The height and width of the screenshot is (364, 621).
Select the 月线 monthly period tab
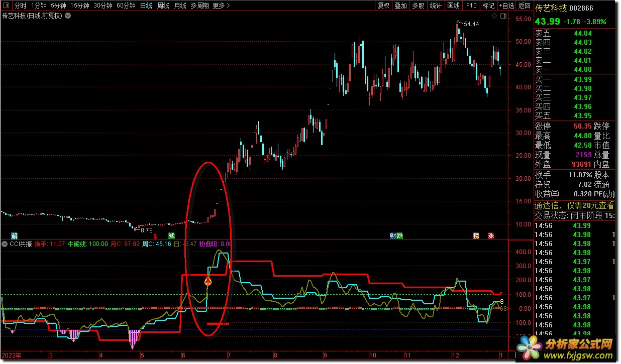180,6
